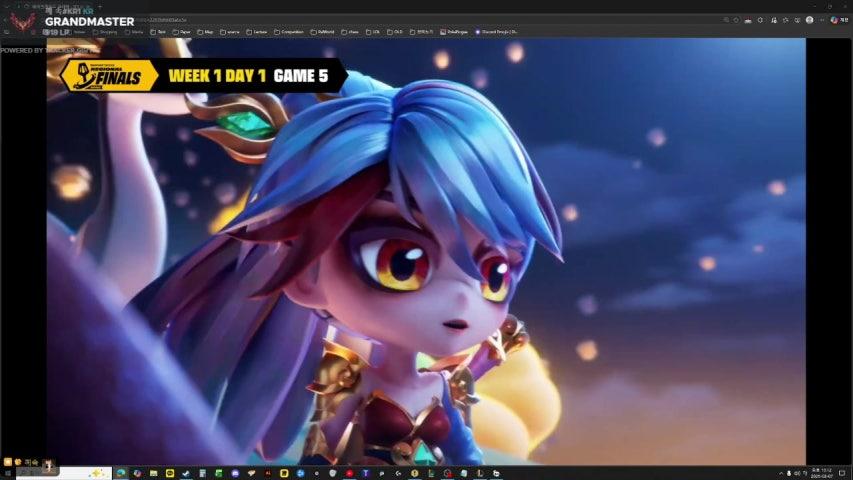Viewport: 853px width, 480px height.
Task: Open the purple T Teams taskbar icon
Action: pyautogui.click(x=366, y=473)
